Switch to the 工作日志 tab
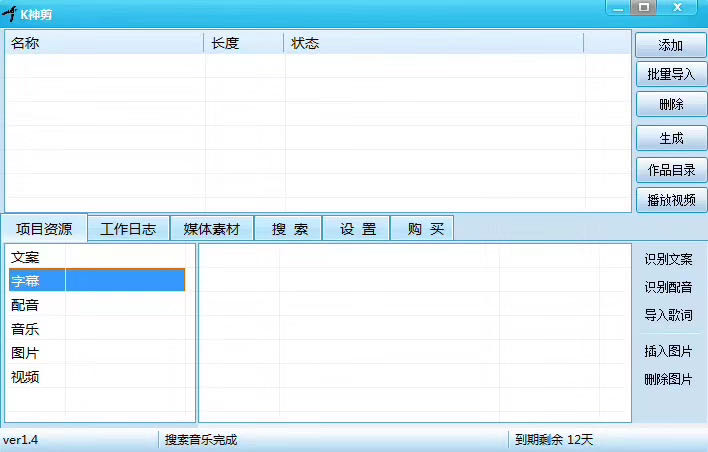 pyautogui.click(x=128, y=229)
